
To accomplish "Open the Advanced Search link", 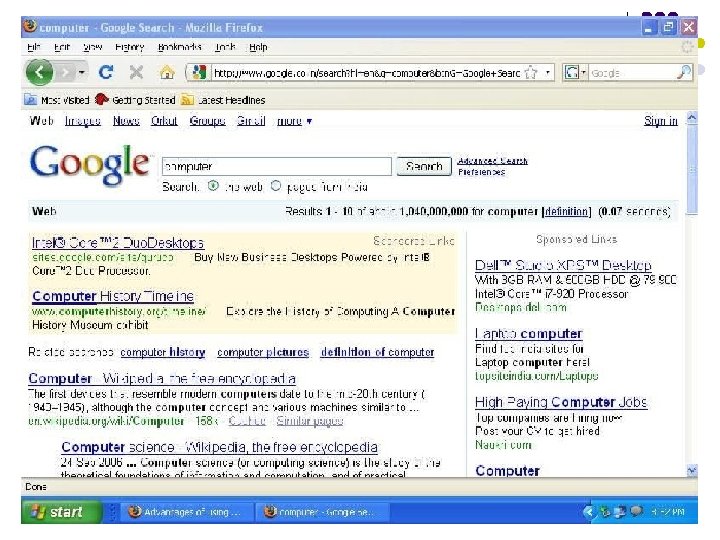I will [492, 161].
